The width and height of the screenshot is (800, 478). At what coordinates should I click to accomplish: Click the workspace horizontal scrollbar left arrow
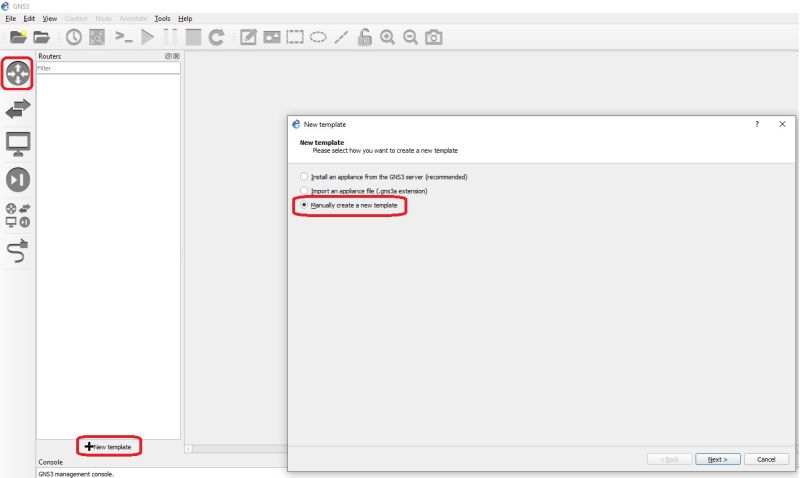188,449
